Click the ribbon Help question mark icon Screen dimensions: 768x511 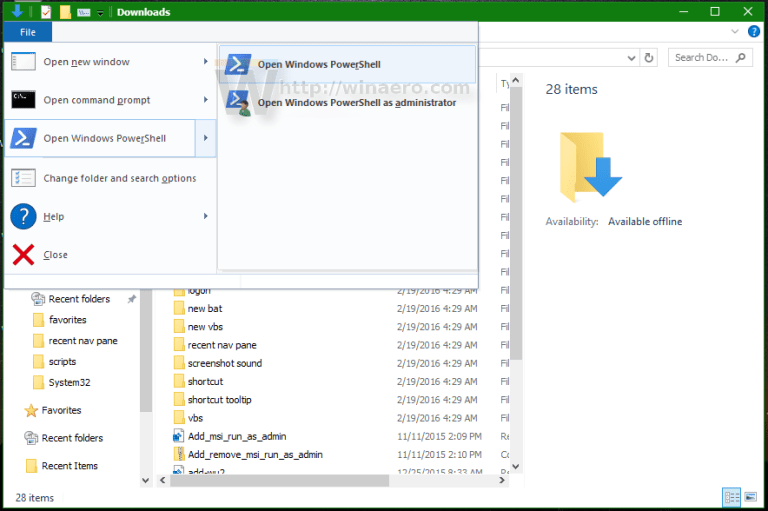pyautogui.click(x=754, y=32)
